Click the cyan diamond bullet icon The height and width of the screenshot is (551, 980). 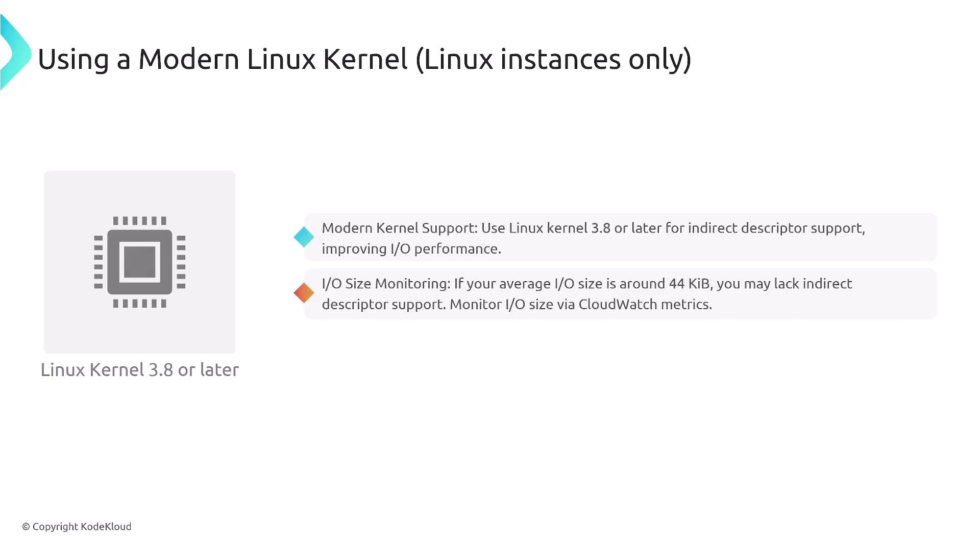coord(304,237)
